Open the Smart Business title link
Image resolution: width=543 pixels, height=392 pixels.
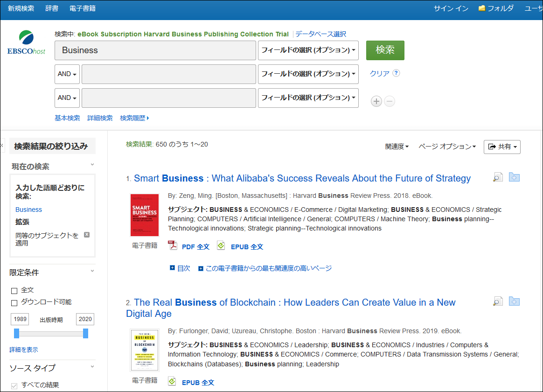(302, 178)
